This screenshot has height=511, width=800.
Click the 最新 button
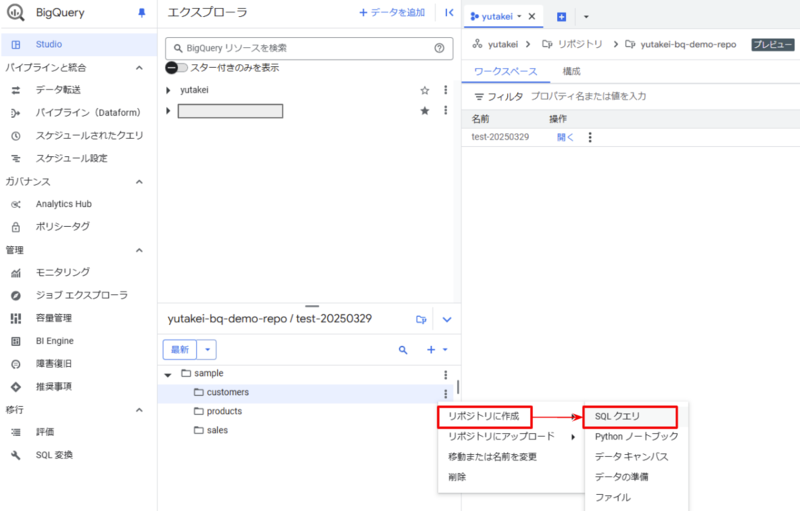click(180, 350)
